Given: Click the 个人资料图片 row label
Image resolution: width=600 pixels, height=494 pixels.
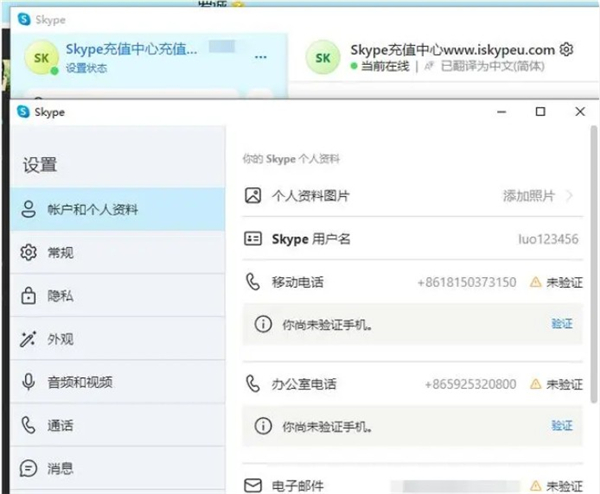Looking at the screenshot, I should click(x=311, y=196).
